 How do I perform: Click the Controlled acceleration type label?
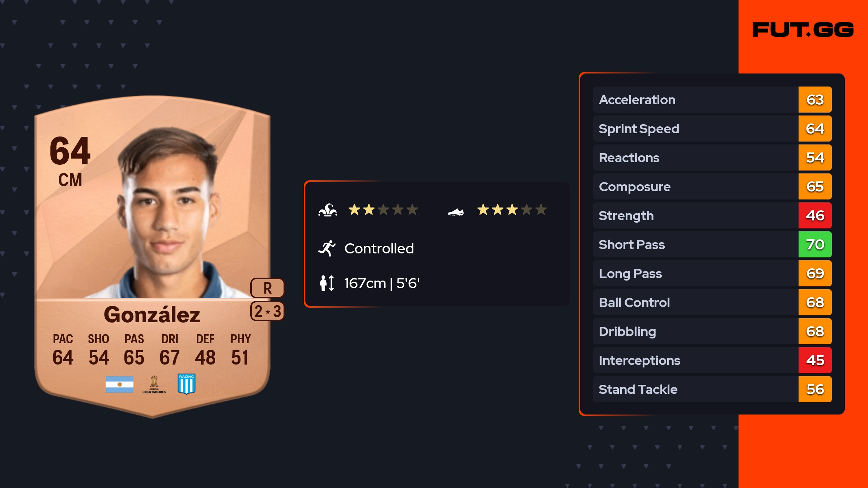(379, 248)
